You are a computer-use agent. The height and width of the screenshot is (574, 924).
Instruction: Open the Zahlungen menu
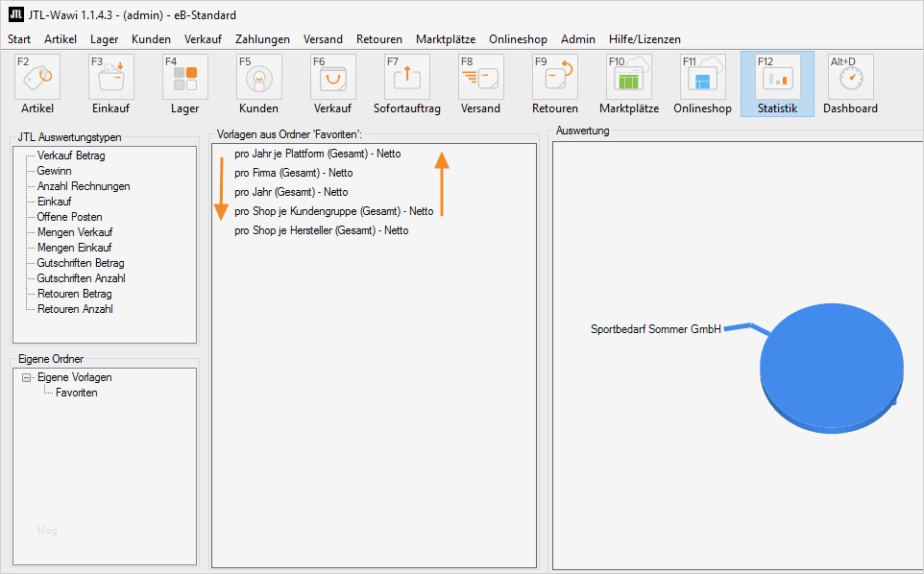pos(262,38)
